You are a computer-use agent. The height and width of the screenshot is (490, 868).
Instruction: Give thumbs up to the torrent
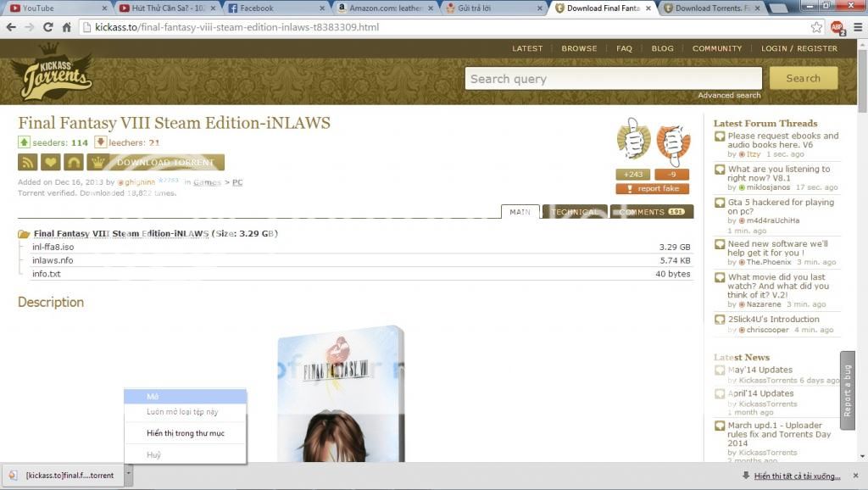coord(633,138)
